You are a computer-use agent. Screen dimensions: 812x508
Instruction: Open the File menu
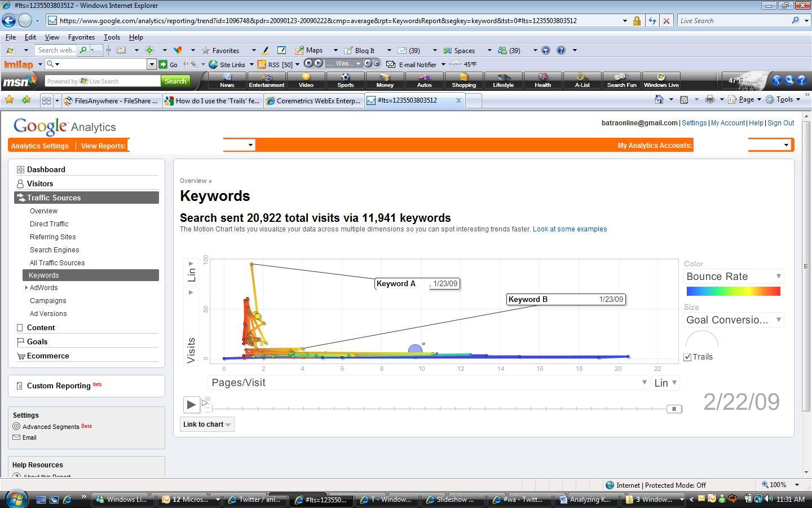[11, 37]
